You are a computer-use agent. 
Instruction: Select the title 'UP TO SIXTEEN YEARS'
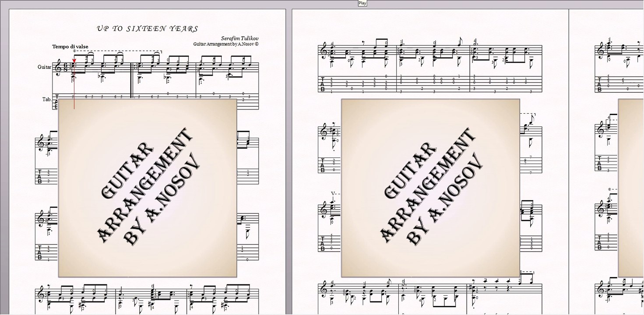click(x=148, y=29)
